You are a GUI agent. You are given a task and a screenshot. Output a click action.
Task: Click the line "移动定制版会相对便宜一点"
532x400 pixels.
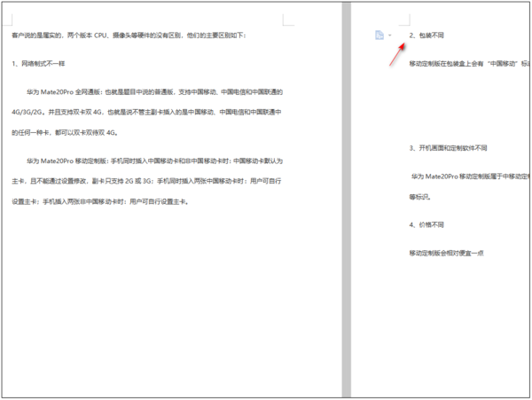[447, 253]
